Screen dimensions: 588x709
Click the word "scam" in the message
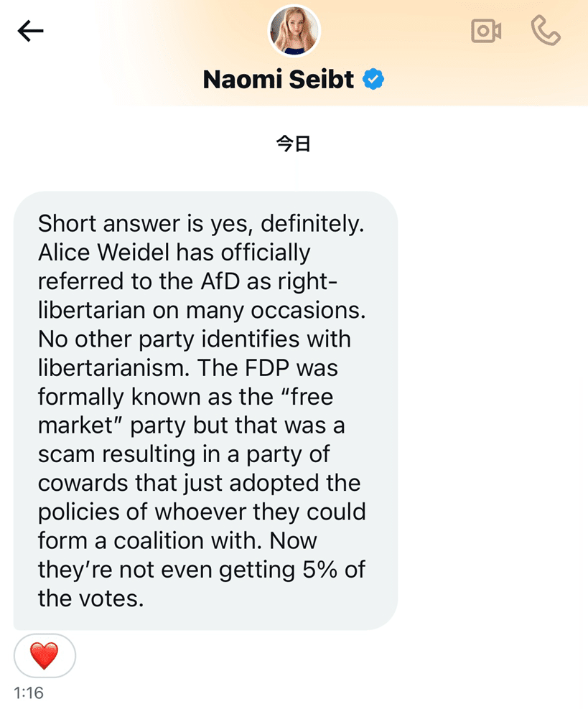(x=68, y=454)
